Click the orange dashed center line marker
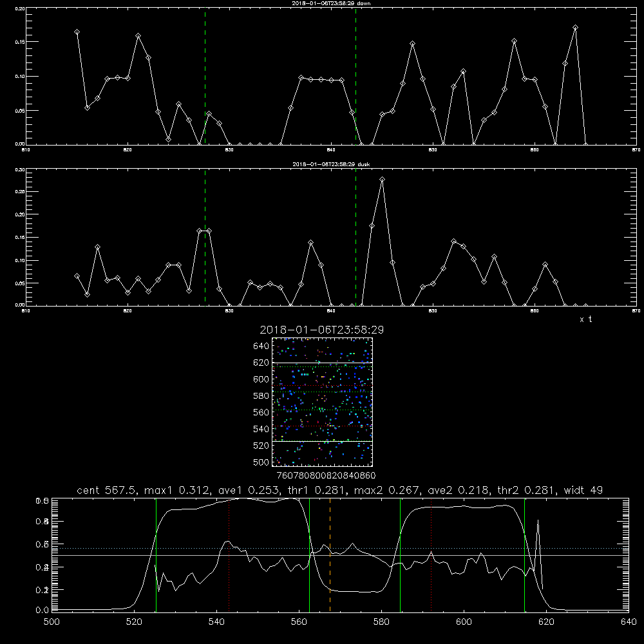644x644 pixels. (330, 555)
